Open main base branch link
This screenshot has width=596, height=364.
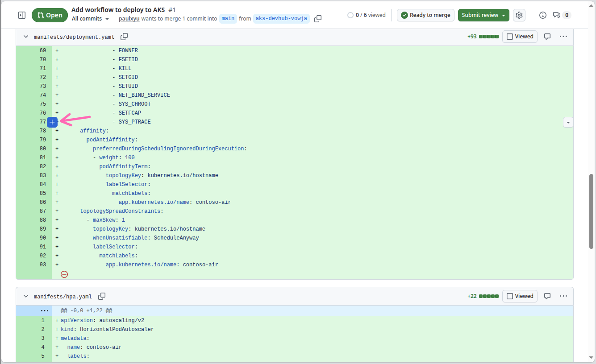click(228, 19)
